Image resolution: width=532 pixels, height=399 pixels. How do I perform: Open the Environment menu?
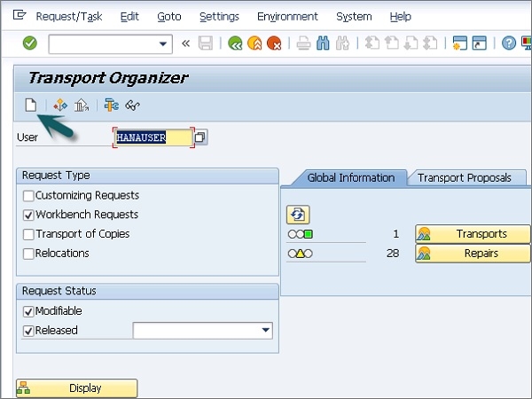pyautogui.click(x=287, y=16)
